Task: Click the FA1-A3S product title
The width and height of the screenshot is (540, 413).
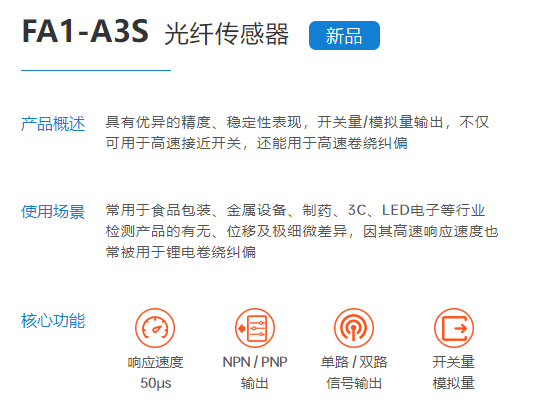Action: pos(85,32)
